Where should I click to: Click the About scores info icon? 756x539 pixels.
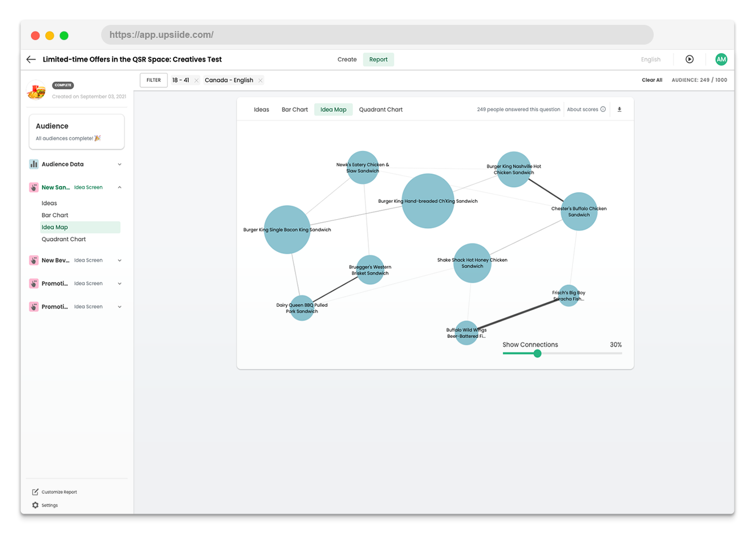[x=603, y=110]
